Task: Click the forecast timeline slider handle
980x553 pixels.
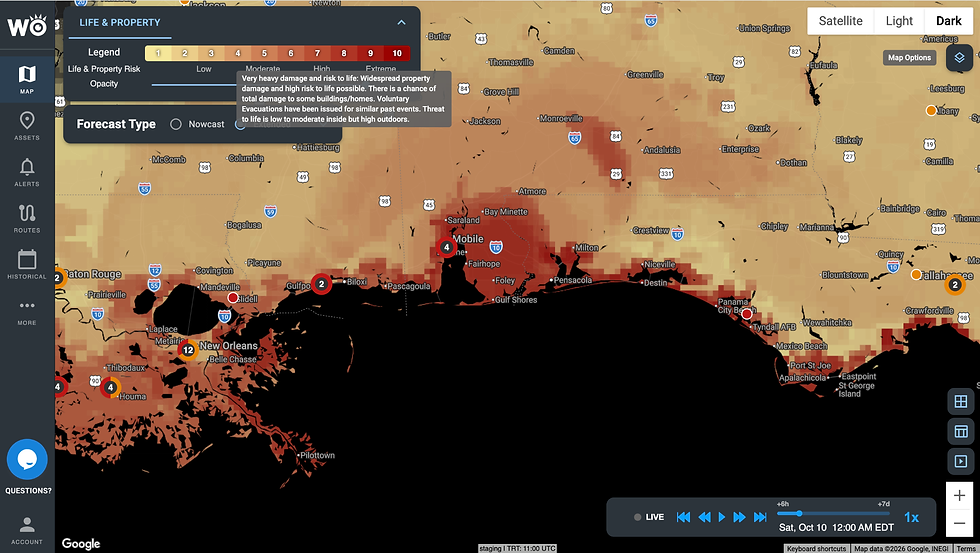Action: pos(799,514)
